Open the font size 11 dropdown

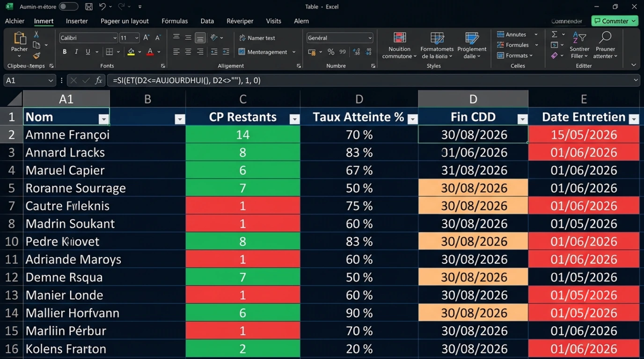[x=137, y=38]
